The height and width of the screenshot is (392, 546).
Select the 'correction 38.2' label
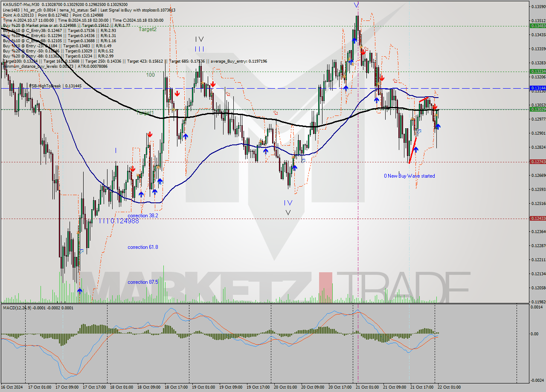(143, 216)
